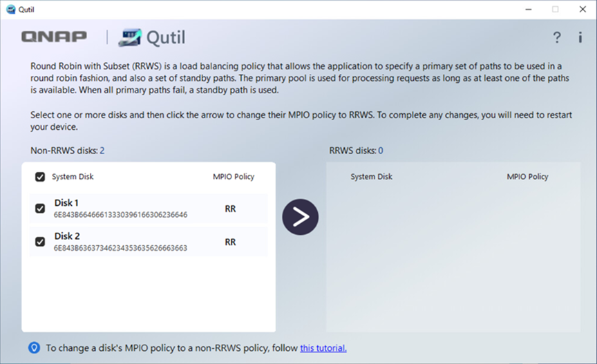Click the tip icon beside the tutorial note
597x364 pixels.
34,348
